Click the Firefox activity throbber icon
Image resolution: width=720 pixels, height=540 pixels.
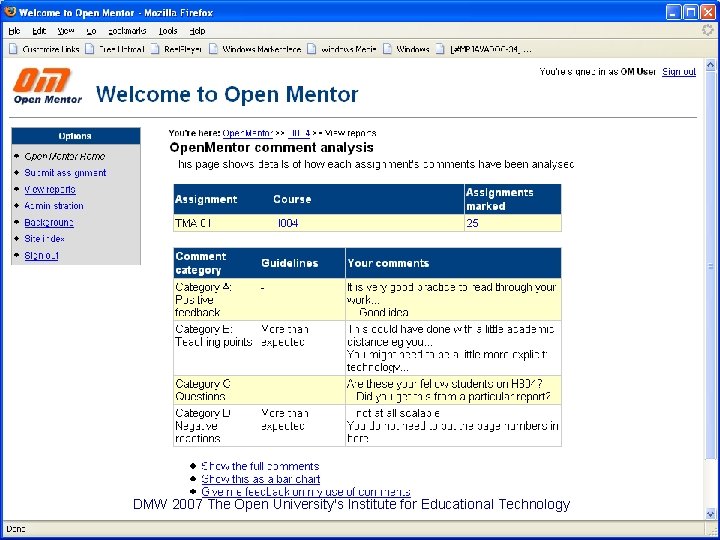click(708, 31)
